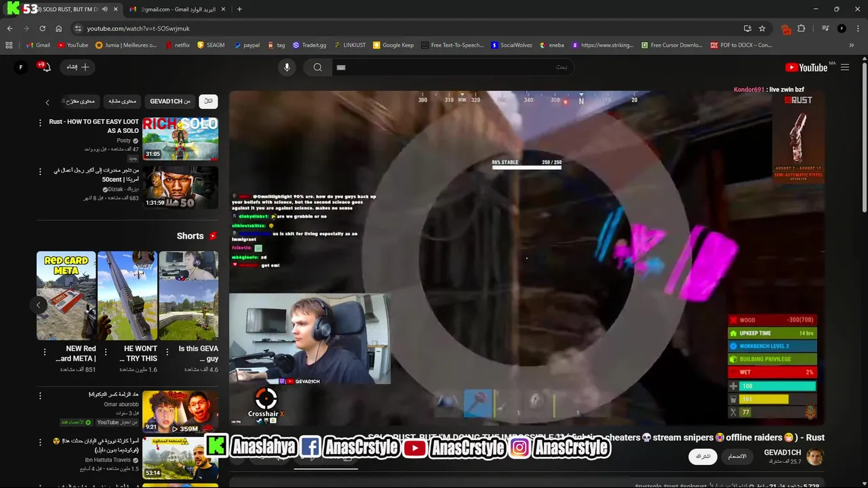Reload the current page
This screenshot has width=868, height=488.
(42, 28)
